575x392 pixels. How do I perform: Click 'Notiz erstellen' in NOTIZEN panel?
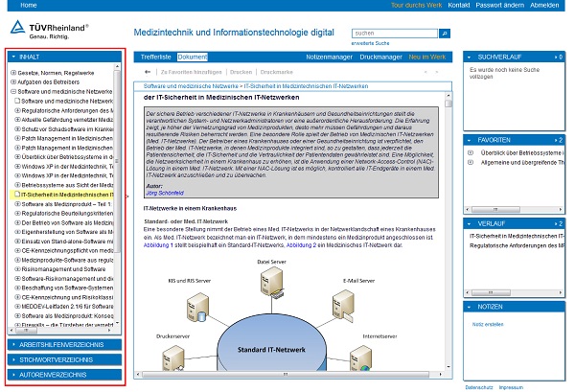click(x=488, y=325)
